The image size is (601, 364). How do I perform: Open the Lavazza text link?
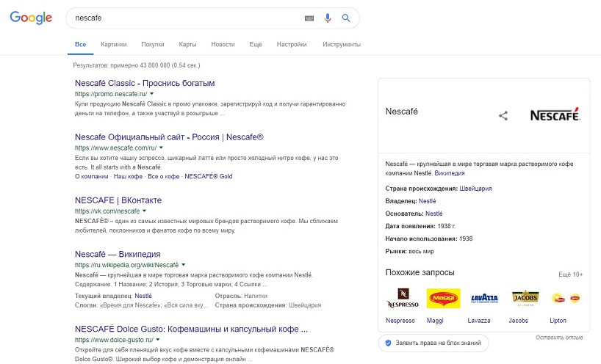pos(479,321)
